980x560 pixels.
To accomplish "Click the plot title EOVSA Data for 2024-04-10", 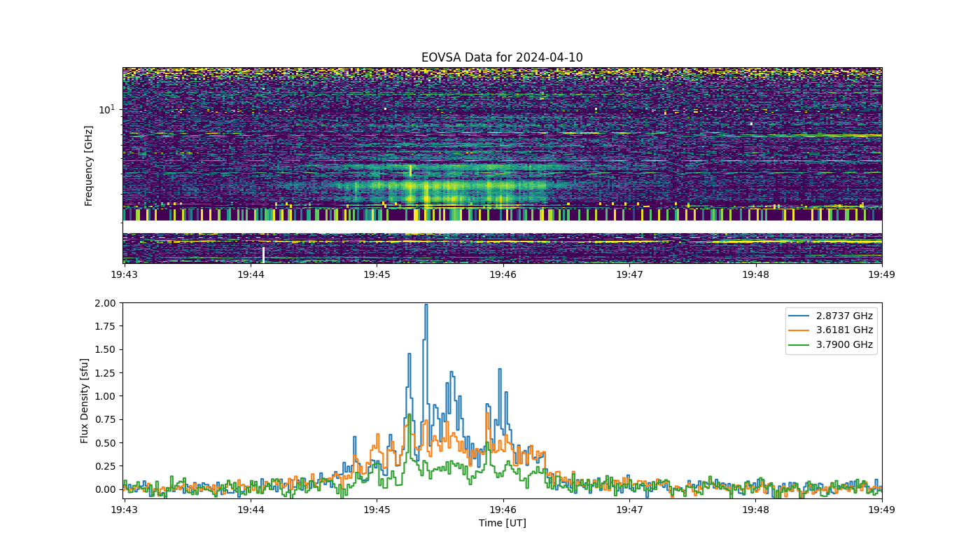I will 502,57.
